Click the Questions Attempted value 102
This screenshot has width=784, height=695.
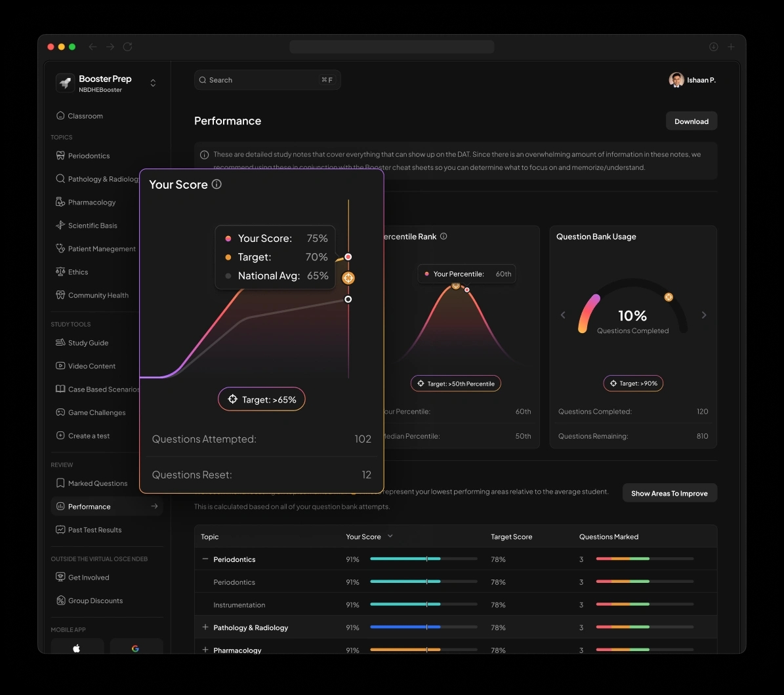363,439
